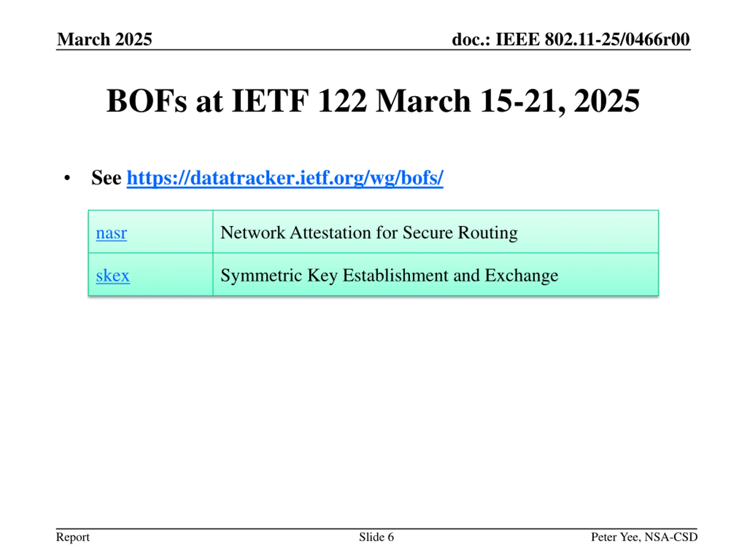Click the bullet point before See
Viewport: 747px width, 560px height.
coord(67,178)
